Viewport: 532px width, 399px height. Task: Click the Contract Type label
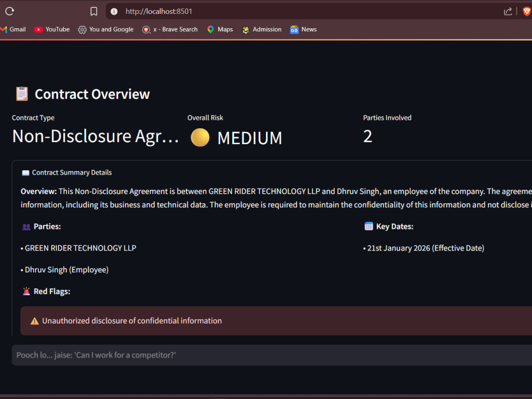(x=33, y=118)
